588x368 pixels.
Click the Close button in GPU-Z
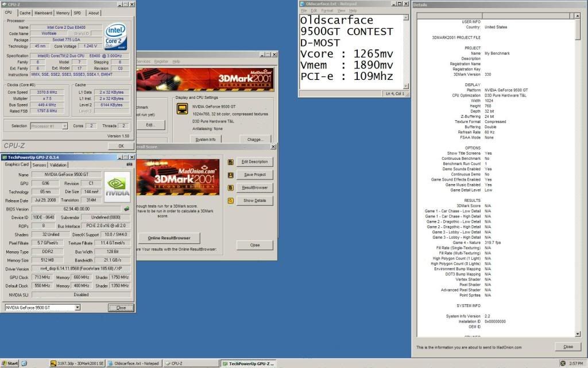121,308
